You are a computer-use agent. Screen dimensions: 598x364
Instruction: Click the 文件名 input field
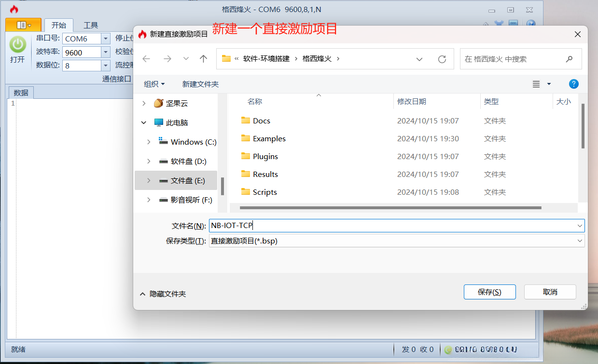click(x=397, y=226)
